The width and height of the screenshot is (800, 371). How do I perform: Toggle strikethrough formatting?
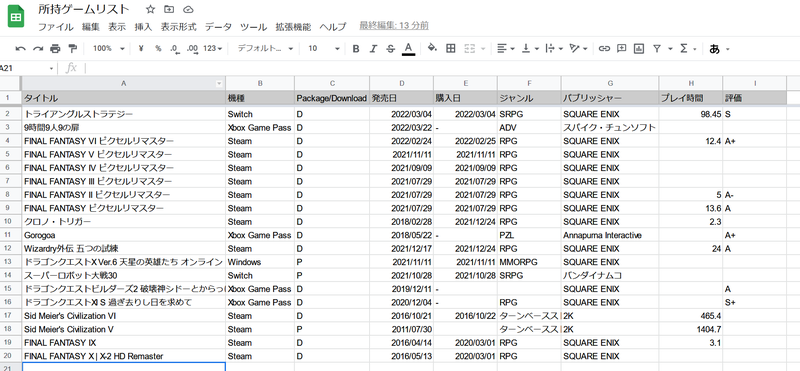pos(390,48)
